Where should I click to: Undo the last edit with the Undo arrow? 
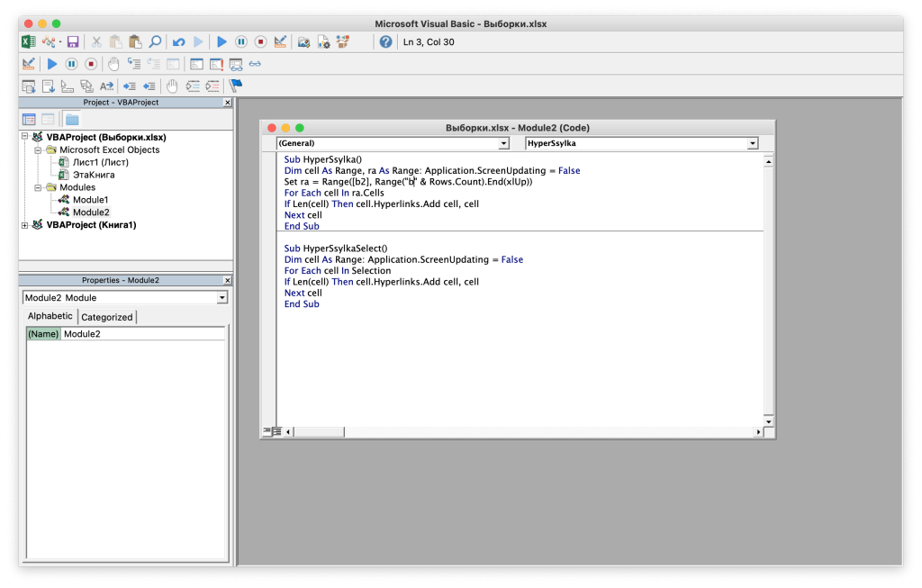pos(179,41)
